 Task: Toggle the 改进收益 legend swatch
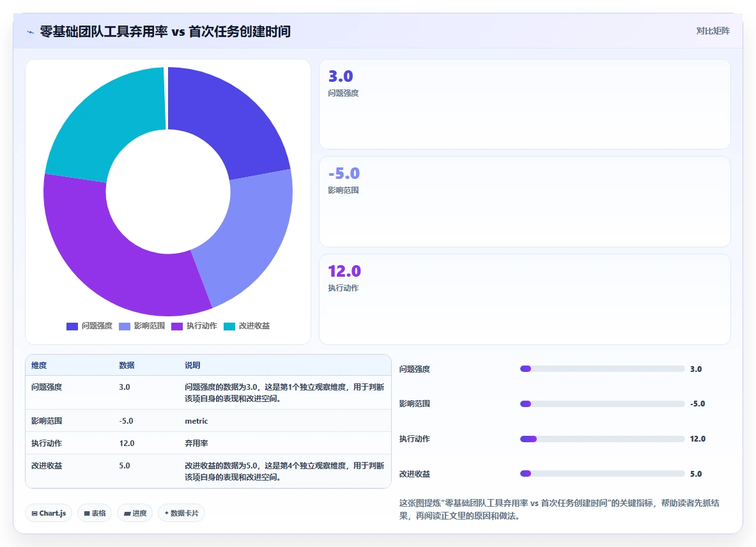coord(229,327)
